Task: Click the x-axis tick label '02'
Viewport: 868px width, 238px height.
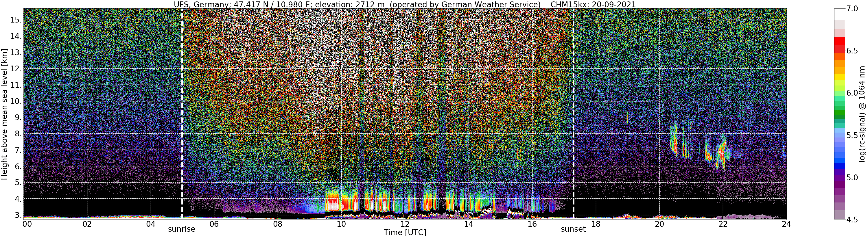Action: click(x=87, y=224)
